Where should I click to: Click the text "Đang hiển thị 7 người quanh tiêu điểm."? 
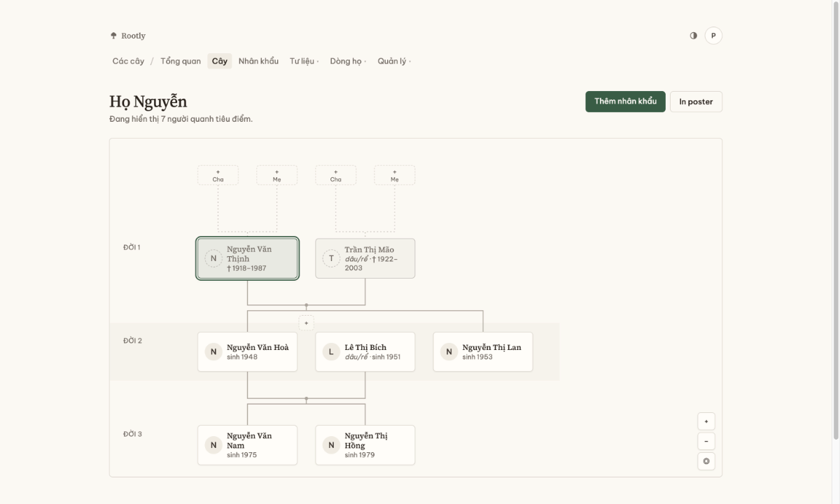coord(181,119)
